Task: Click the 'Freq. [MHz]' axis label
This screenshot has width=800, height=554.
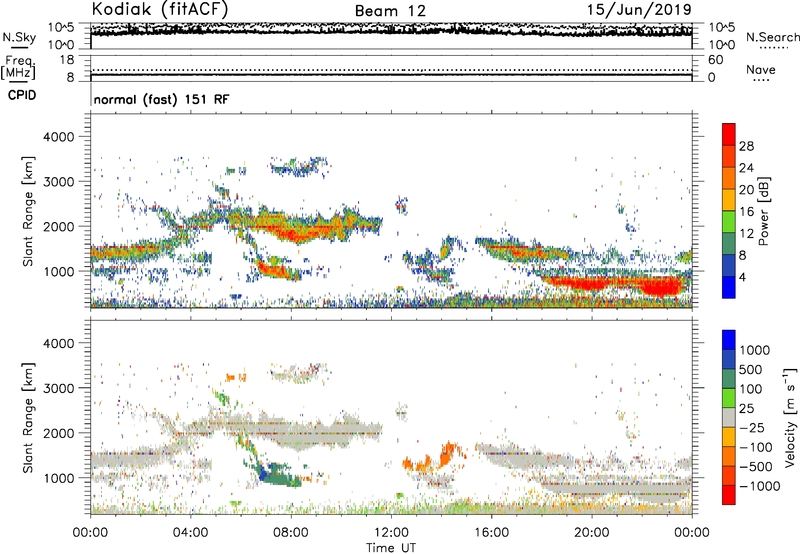Action: (x=18, y=68)
